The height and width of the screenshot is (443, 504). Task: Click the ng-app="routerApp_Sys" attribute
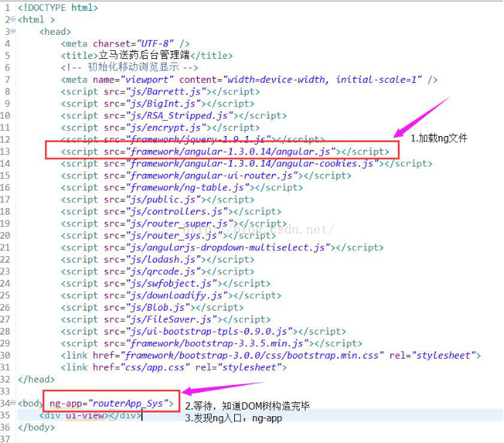tap(108, 403)
